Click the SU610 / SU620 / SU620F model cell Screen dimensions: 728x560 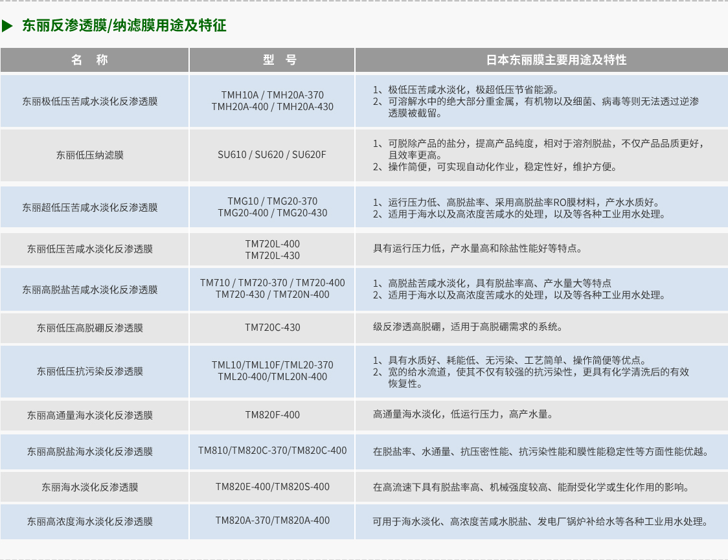click(x=272, y=155)
